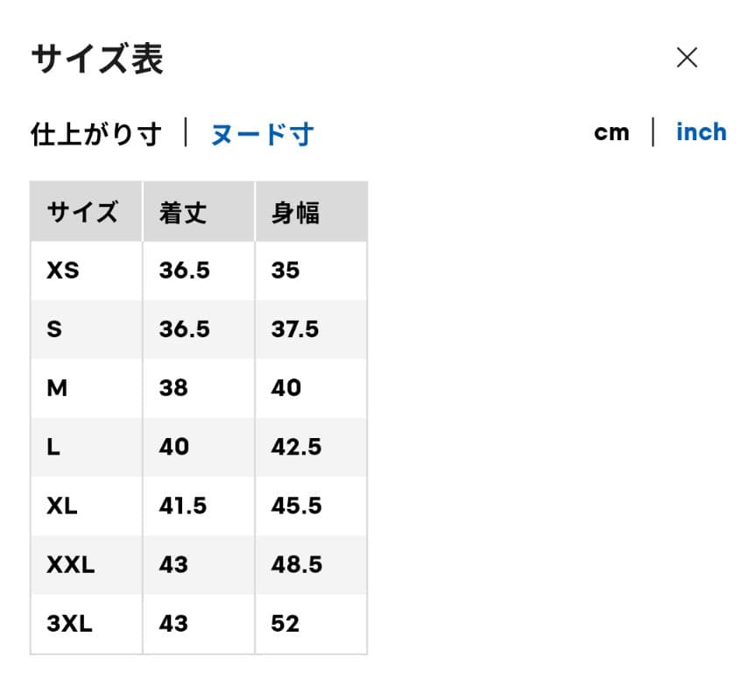Viewport: 749px width, 700px height.
Task: Close the サイズ表 size chart dialog
Action: point(687,57)
